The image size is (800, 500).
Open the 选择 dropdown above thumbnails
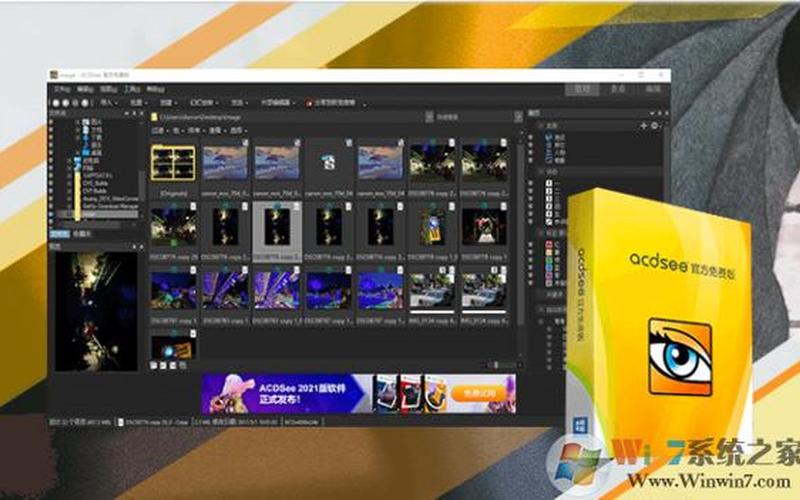click(237, 131)
